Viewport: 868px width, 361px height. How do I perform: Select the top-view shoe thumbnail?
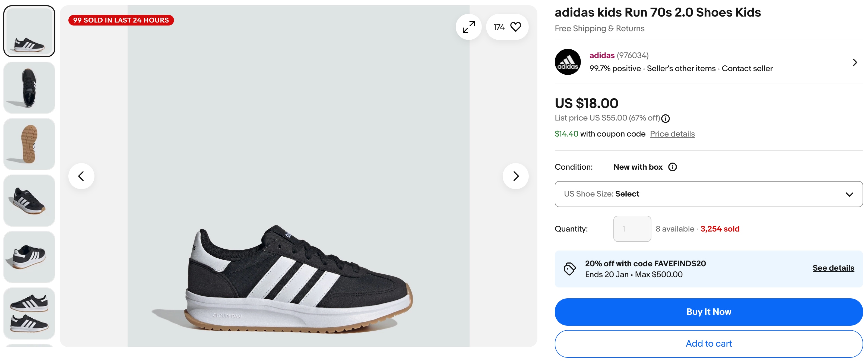tap(29, 88)
